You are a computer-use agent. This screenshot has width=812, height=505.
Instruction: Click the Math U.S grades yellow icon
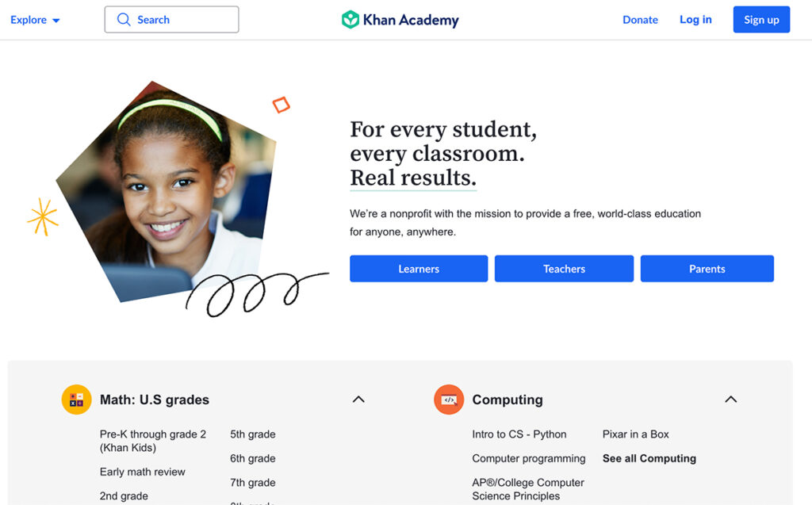coord(77,400)
